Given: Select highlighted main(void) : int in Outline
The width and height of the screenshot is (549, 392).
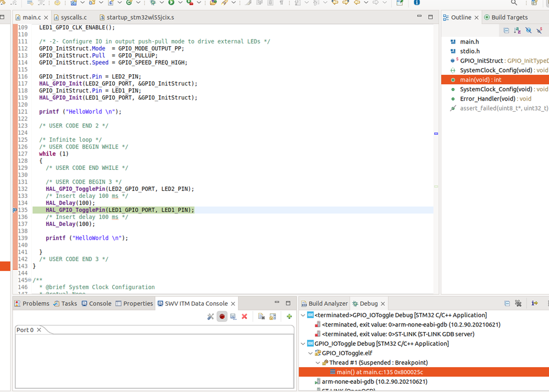Looking at the screenshot, I should click(495, 80).
